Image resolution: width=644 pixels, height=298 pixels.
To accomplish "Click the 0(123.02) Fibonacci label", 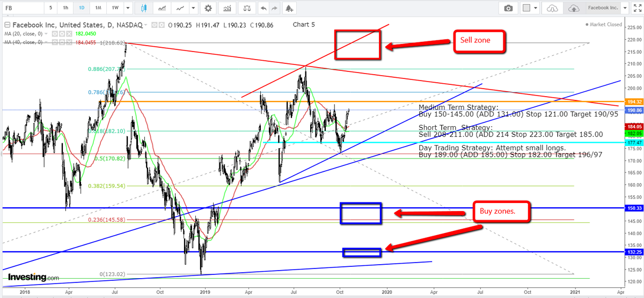I will tap(113, 274).
